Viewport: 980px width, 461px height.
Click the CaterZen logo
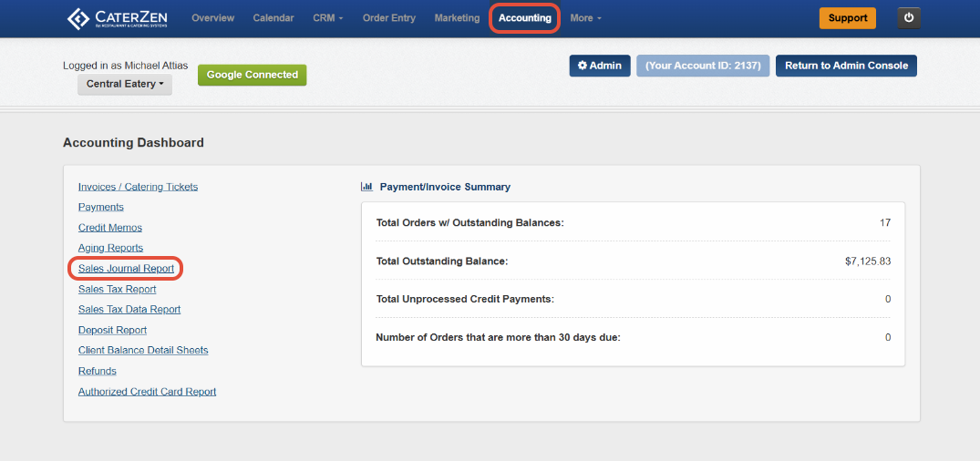tap(118, 18)
